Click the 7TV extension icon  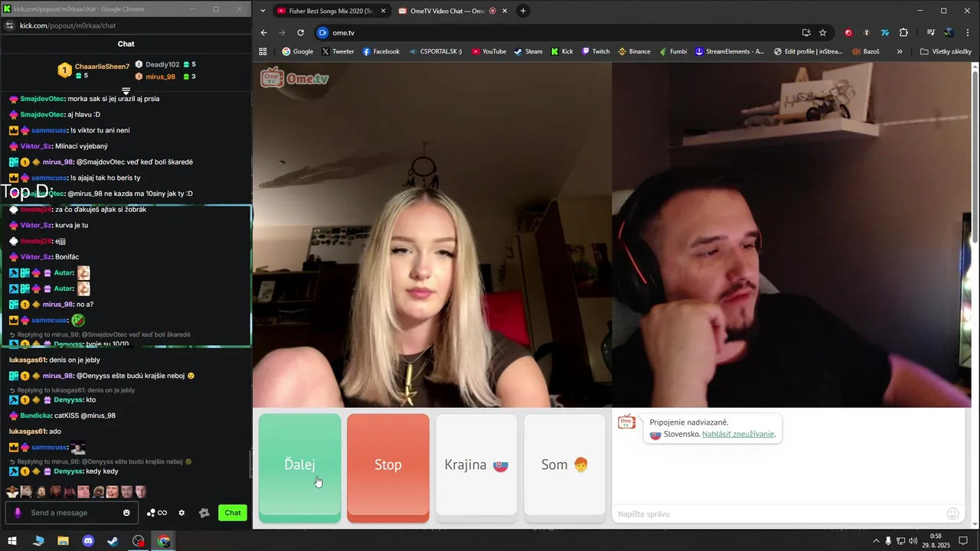[885, 33]
